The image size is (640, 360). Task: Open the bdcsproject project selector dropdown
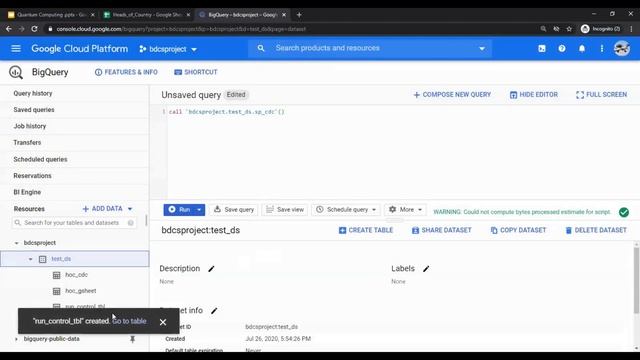click(x=168, y=49)
